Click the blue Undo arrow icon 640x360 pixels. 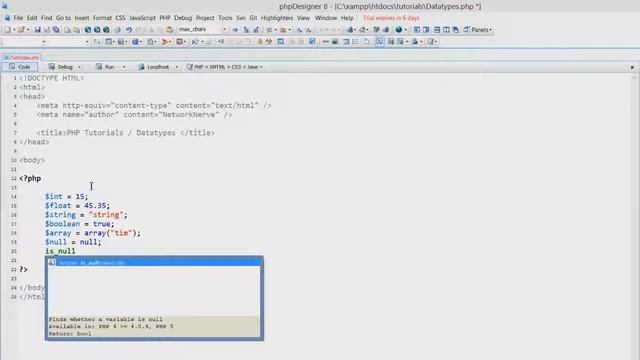(129, 29)
